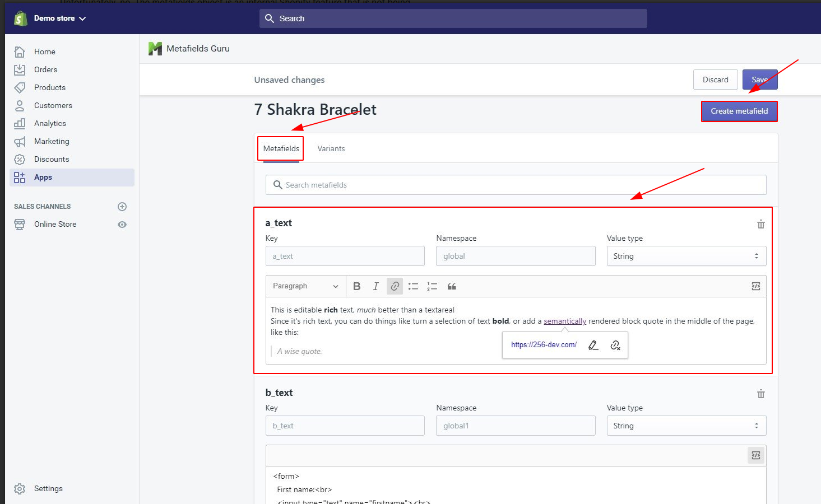This screenshot has height=504, width=821.
Task: Open Orders in sidebar
Action: coord(46,69)
